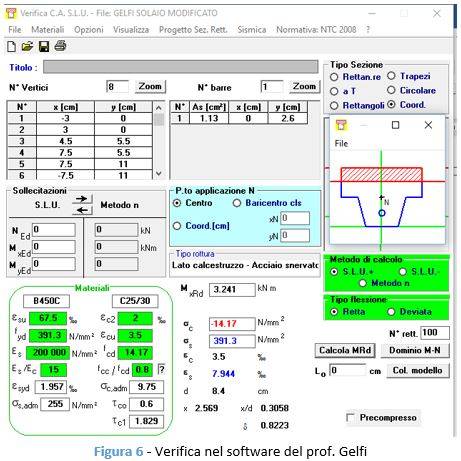This screenshot has height=461, width=461.
Task: Click the xN coordinate field
Action: [x=295, y=218]
